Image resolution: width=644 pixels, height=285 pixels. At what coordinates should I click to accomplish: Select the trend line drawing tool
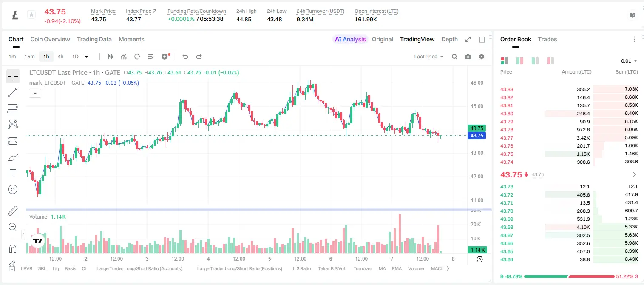[13, 92]
